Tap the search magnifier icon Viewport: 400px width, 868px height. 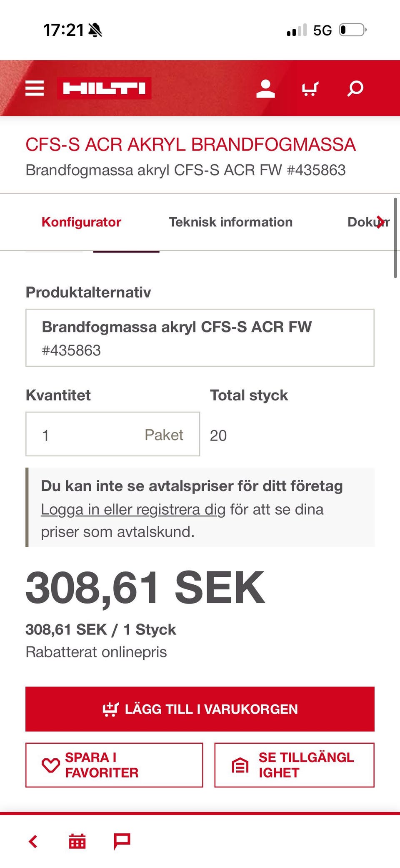coord(355,88)
